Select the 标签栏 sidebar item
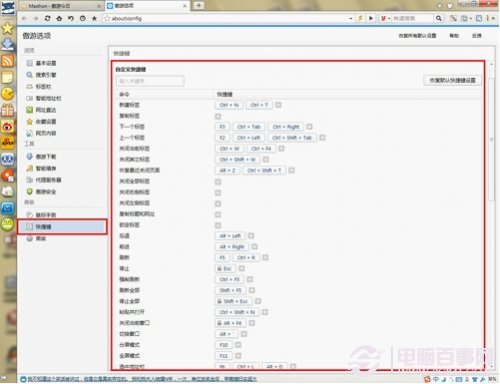500x384 pixels. click(x=39, y=86)
